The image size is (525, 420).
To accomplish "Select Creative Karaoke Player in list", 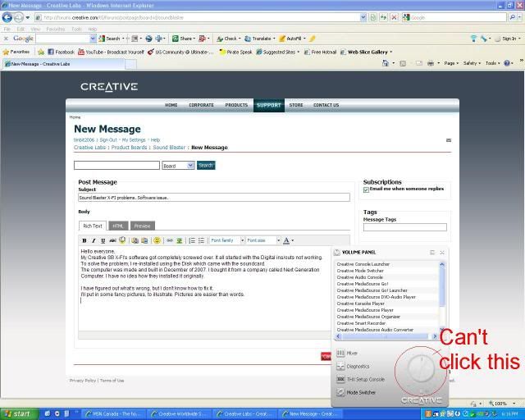I will pos(361,304).
